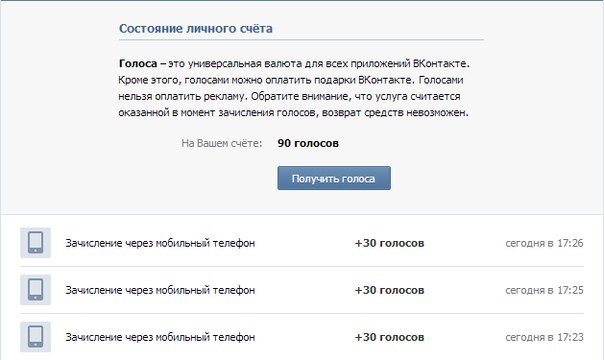Select the 17:26 «Зачисление через мобильный телефон» entry
Image resolution: width=604 pixels, height=360 pixels.
pyautogui.click(x=160, y=243)
